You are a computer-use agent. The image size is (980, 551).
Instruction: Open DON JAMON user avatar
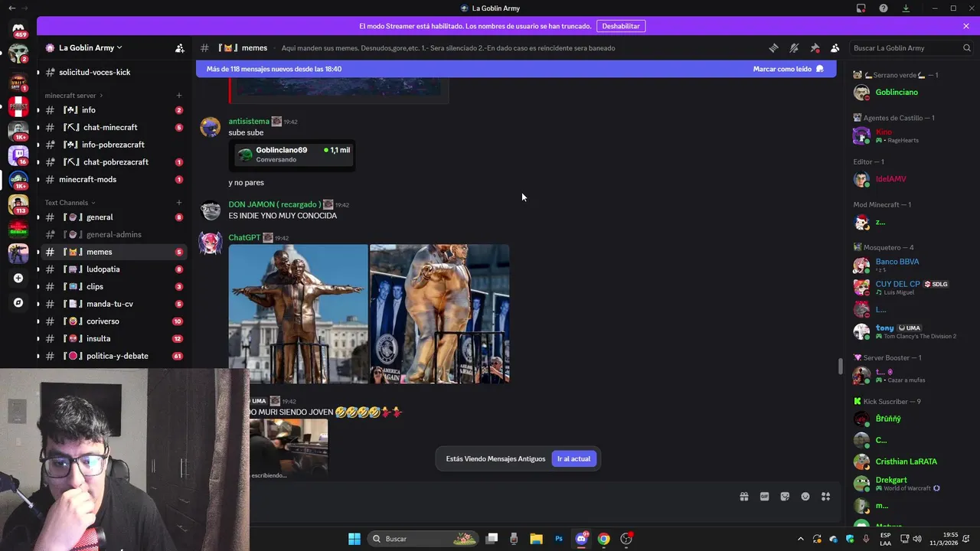pos(211,210)
